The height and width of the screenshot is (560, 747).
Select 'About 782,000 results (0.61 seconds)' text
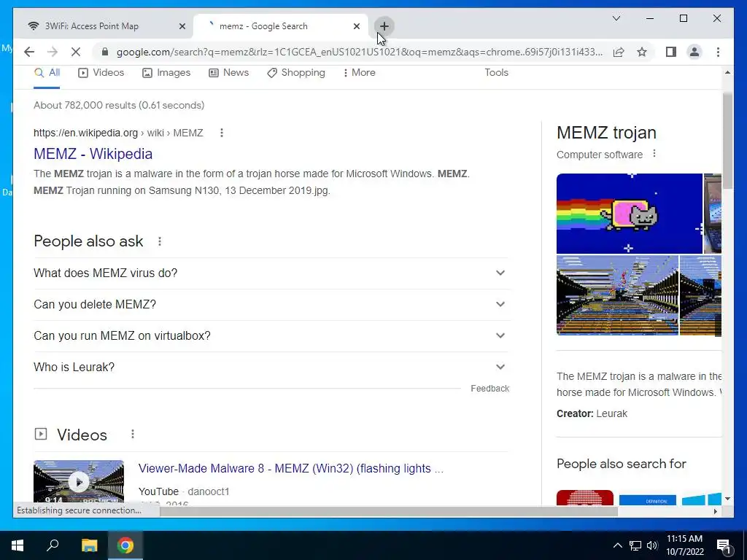pos(119,105)
